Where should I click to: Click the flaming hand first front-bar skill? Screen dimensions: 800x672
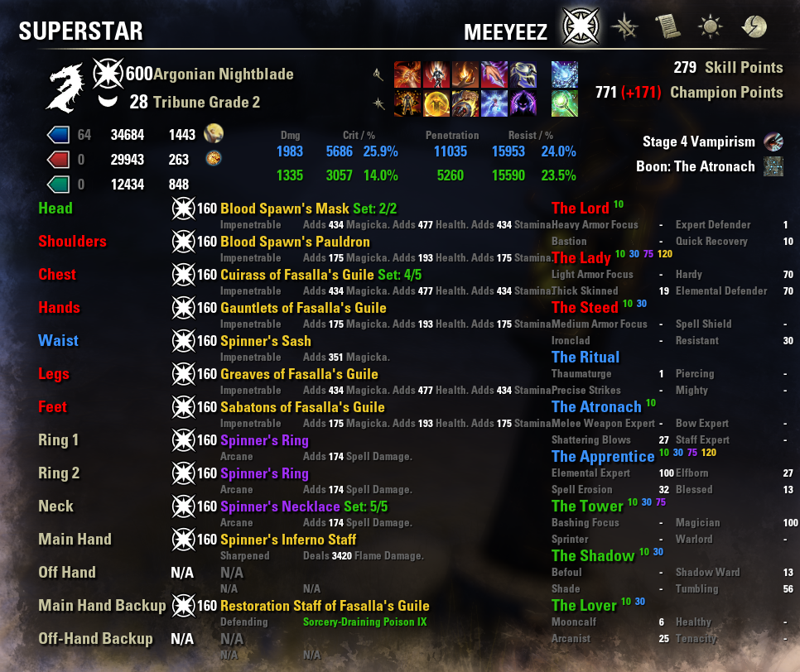tap(407, 74)
